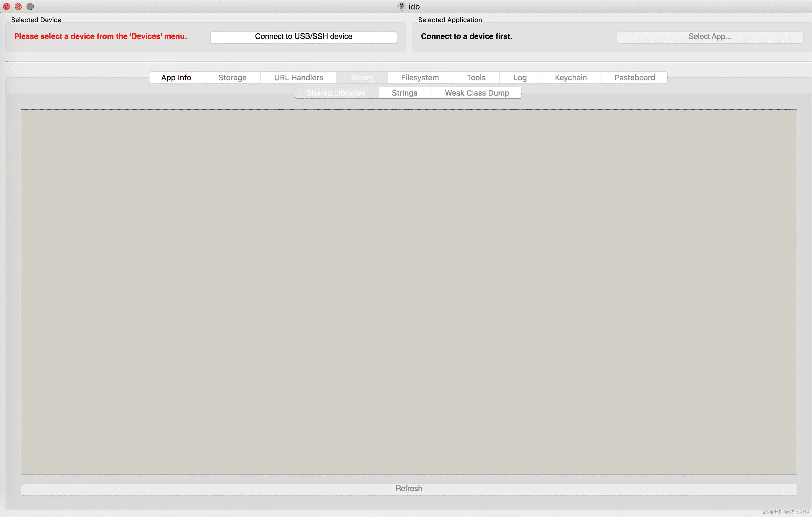Go to the URL Handlers tab
This screenshot has width=812, height=517.
[x=299, y=78]
